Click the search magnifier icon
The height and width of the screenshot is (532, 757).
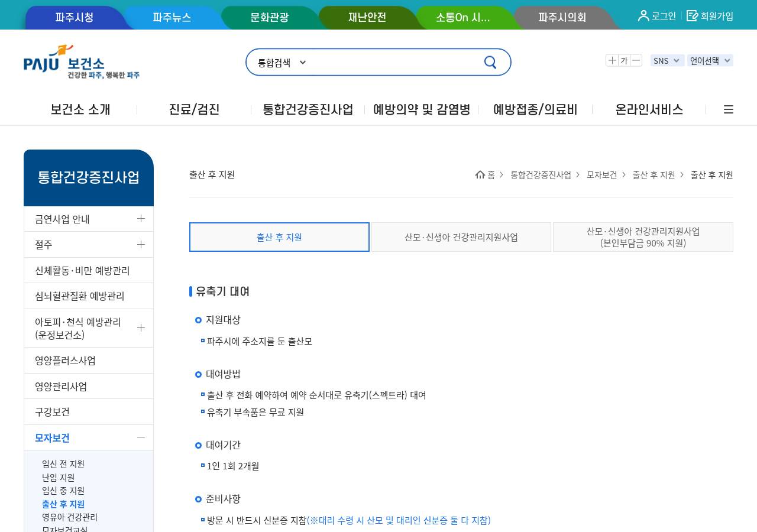coord(490,62)
